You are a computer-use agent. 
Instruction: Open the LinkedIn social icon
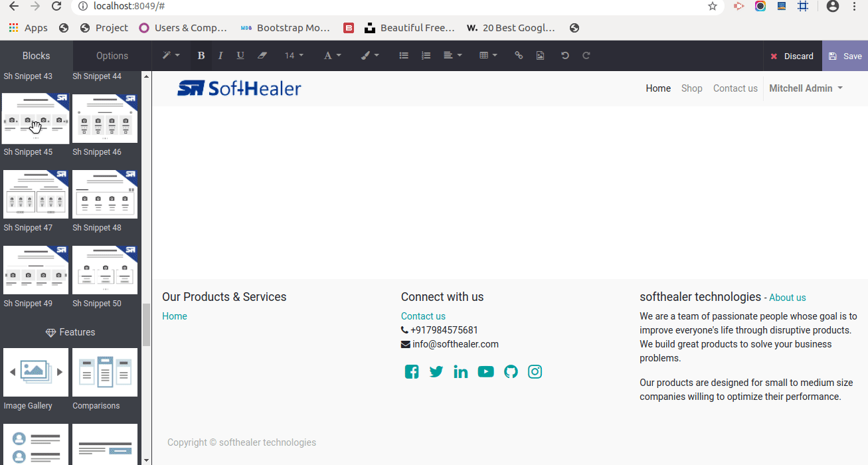click(461, 372)
